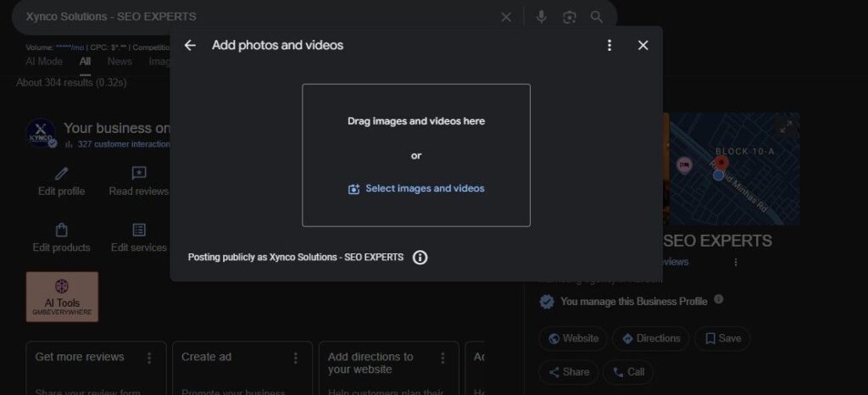Click the map thumbnail near Block 10-A
Viewport: 868px width, 395px height.
pos(734,169)
